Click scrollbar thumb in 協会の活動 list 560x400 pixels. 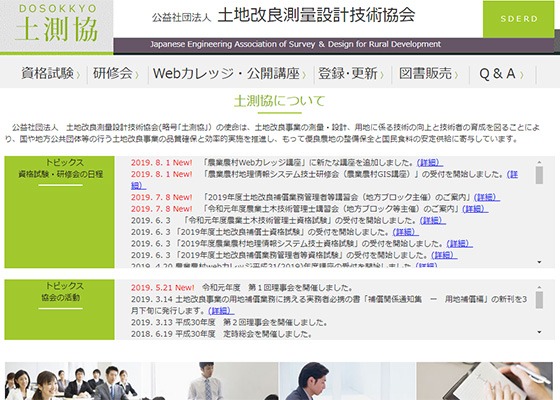pyautogui.click(x=539, y=300)
